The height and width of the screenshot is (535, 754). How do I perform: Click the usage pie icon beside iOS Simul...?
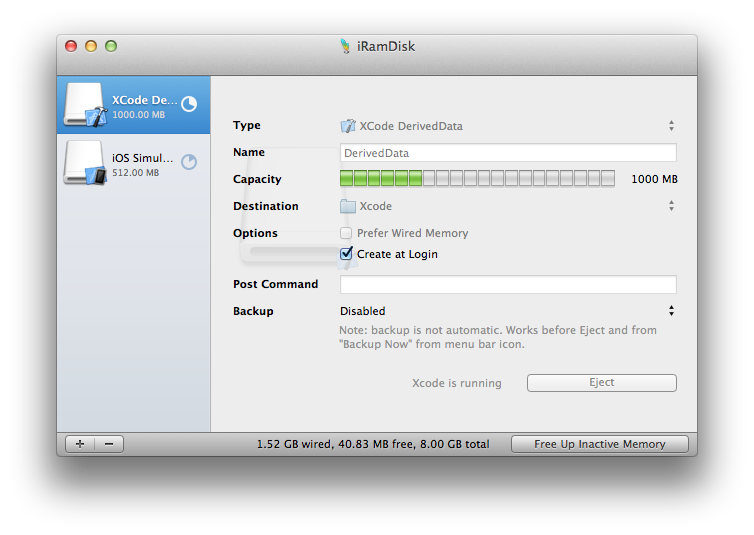point(189,162)
